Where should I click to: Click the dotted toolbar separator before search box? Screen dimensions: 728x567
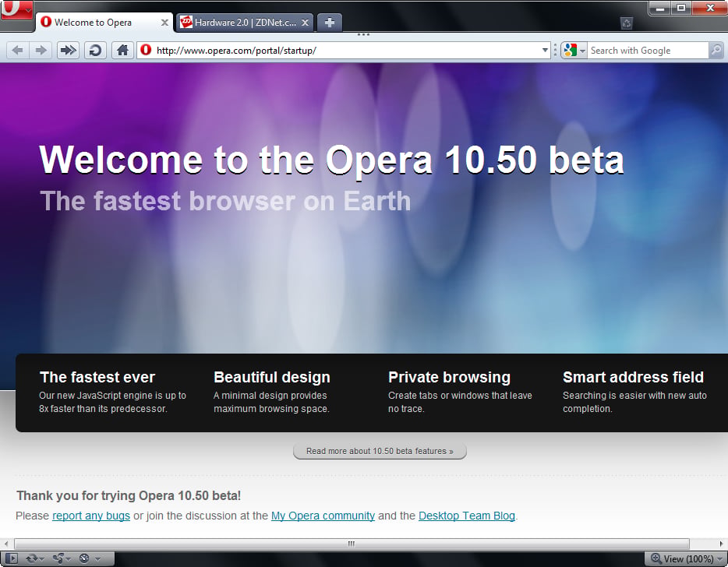(x=555, y=50)
